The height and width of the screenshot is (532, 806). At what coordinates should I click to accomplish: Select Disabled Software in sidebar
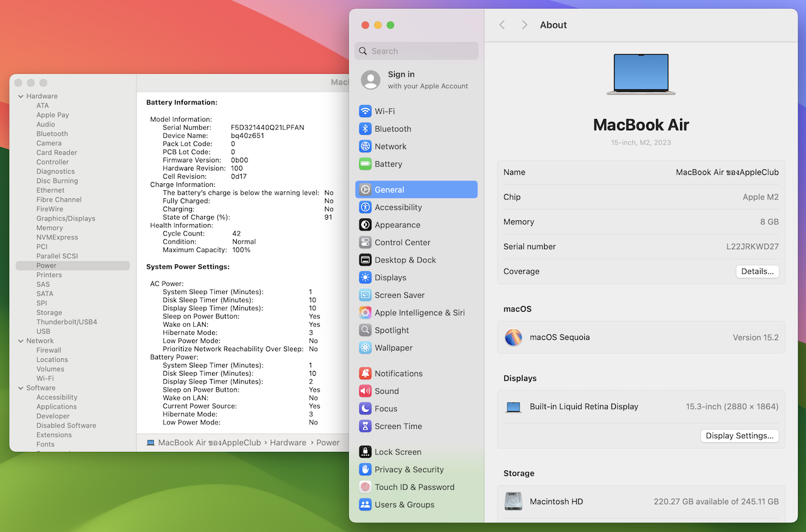point(66,426)
